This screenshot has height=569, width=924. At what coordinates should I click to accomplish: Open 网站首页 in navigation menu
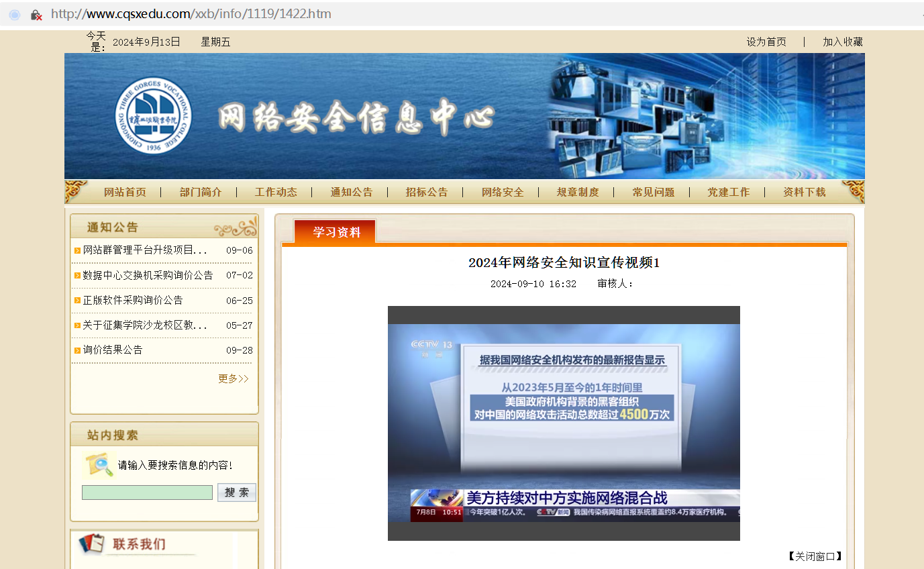[x=125, y=192]
